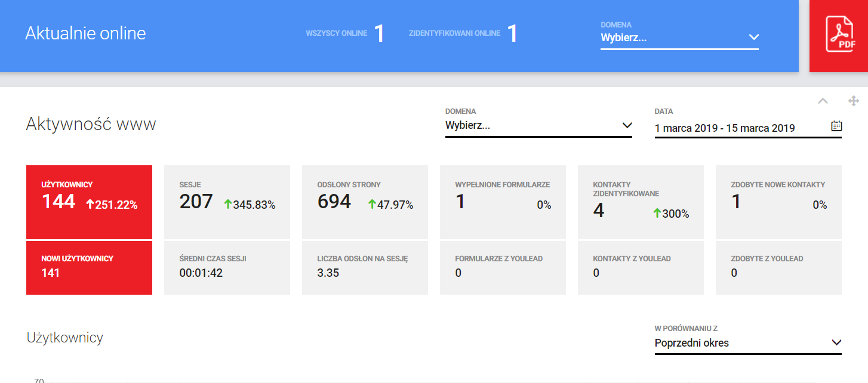Select the Nowi użytkownicy 141 tile
This screenshot has height=383, width=868.
click(89, 267)
